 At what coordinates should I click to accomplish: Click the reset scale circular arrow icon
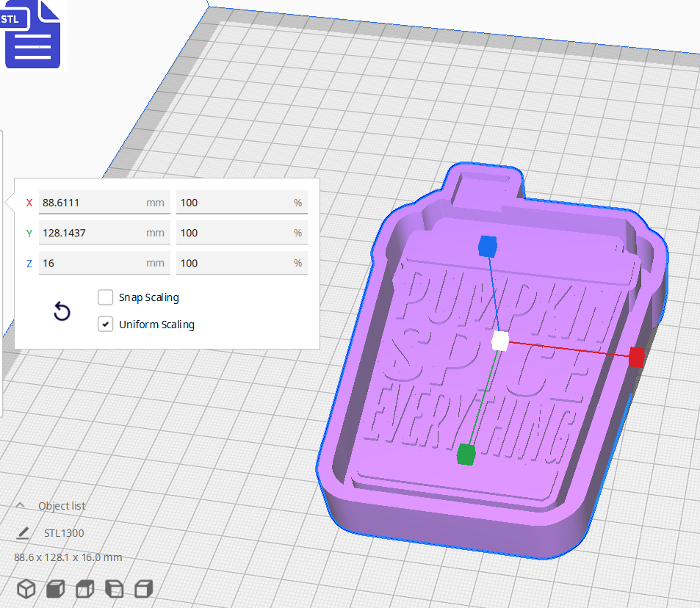(62, 311)
